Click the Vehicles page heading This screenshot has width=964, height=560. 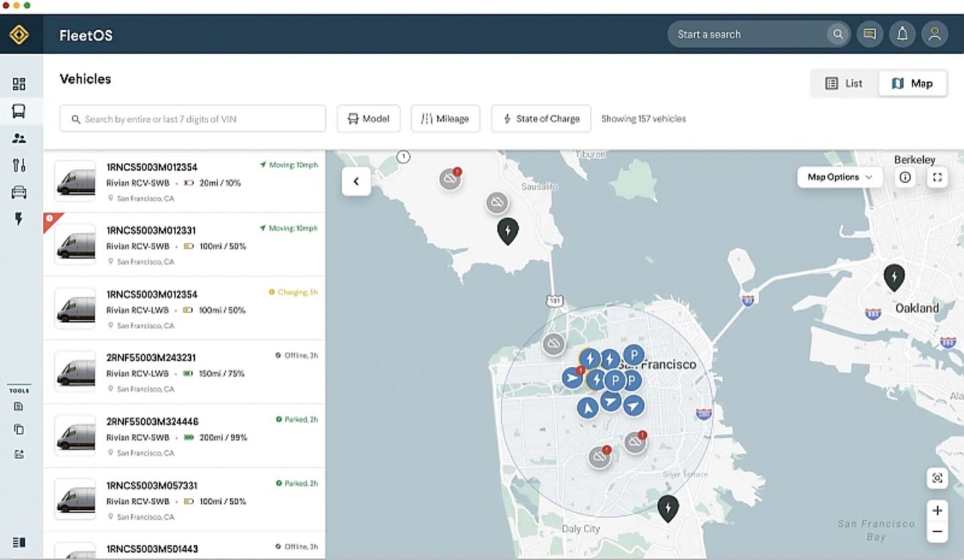(85, 79)
